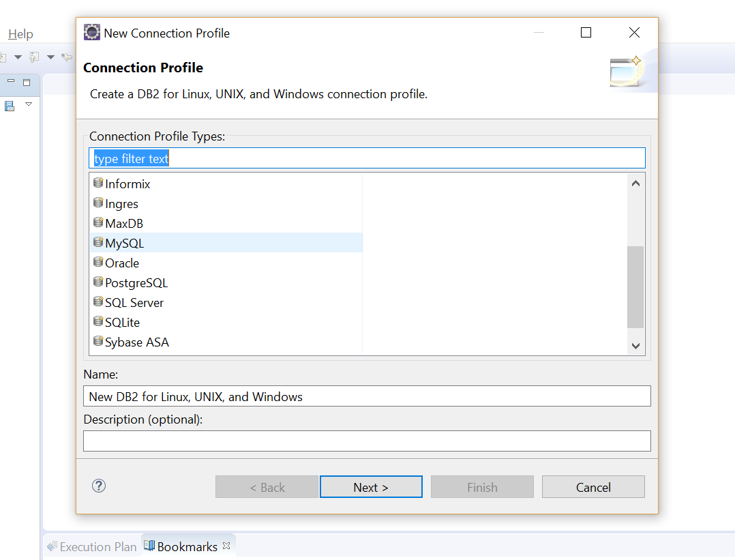Click the PostgreSQL database icon
The image size is (735, 560).
(x=98, y=281)
